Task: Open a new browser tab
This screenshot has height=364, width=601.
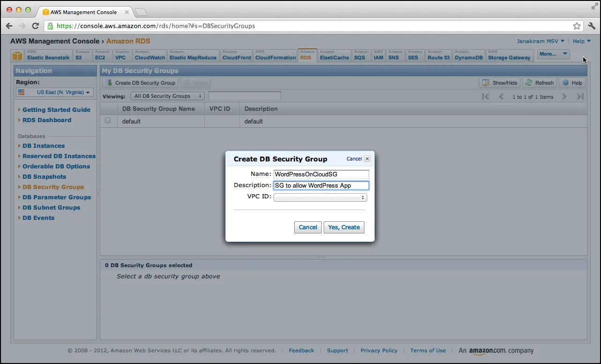Action: tap(141, 12)
